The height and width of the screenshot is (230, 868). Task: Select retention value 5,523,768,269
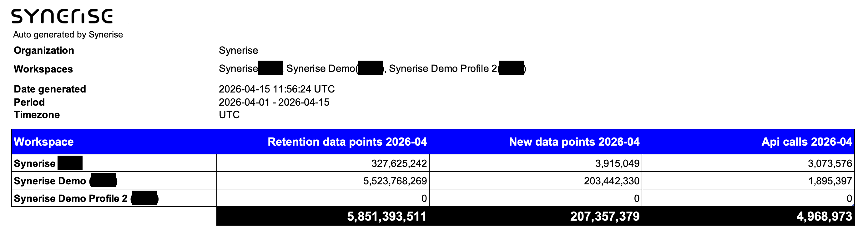pos(395,181)
